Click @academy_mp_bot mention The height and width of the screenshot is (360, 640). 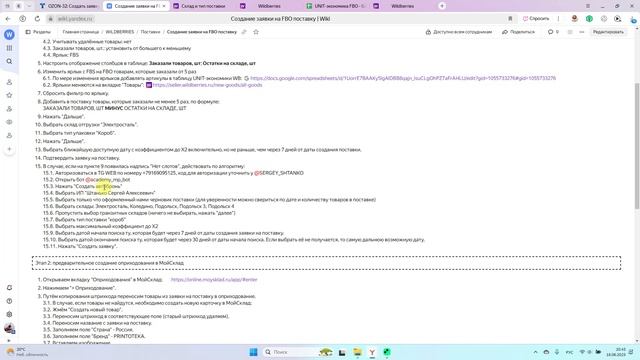[108, 180]
